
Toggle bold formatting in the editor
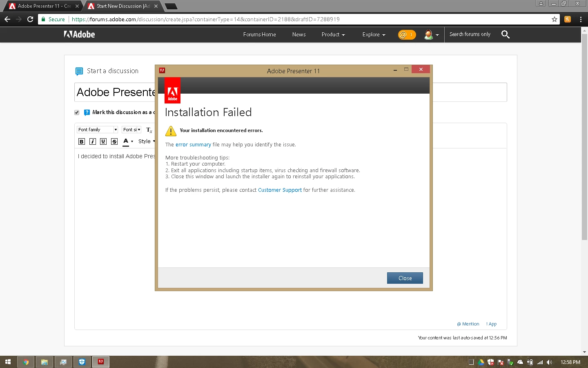click(x=82, y=141)
